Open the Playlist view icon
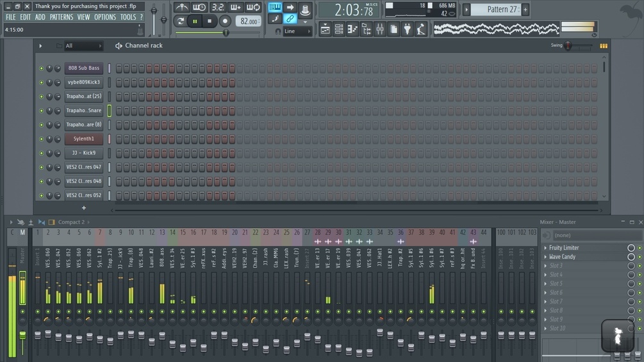 325,29
